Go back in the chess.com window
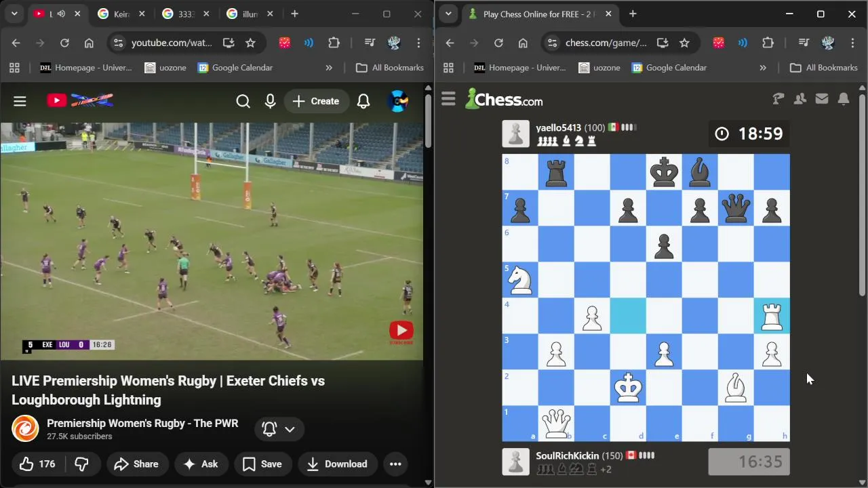Image resolution: width=868 pixels, height=488 pixels. tap(450, 43)
